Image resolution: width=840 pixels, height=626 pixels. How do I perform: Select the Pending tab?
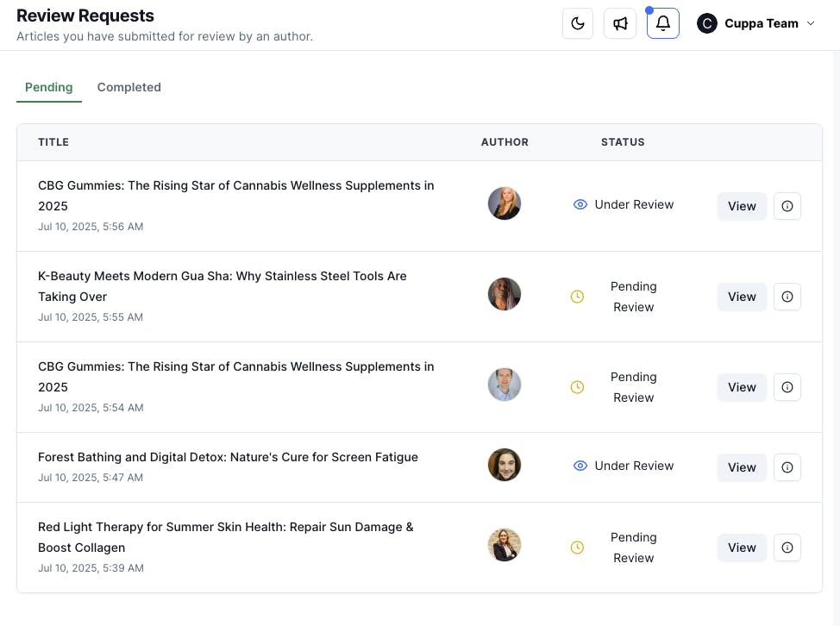click(48, 87)
